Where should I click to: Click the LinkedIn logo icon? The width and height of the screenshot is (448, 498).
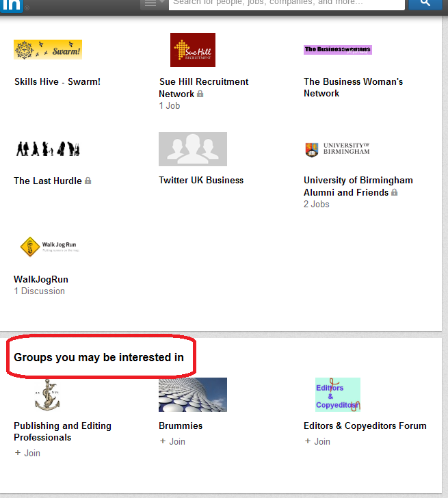pyautogui.click(x=12, y=4)
